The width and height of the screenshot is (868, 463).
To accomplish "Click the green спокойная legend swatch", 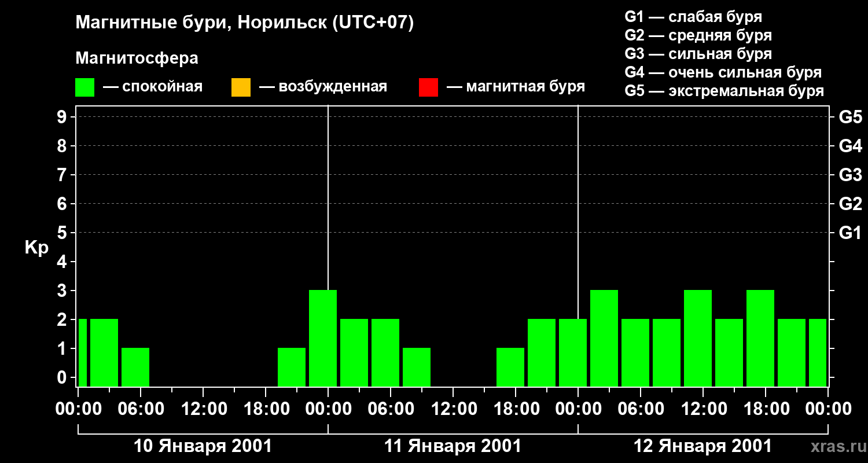I will [x=84, y=87].
